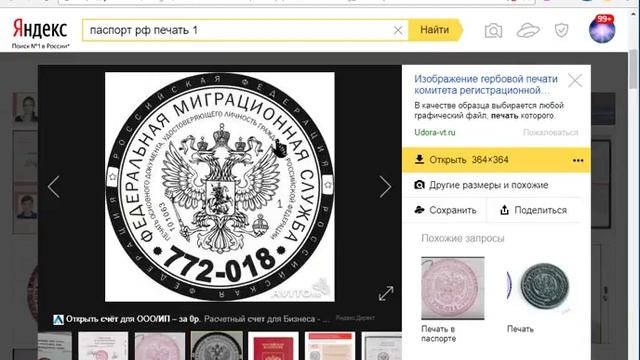Viewport: 640px width, 360px height.
Task: Click the notification badge 99+
Action: click(x=604, y=19)
